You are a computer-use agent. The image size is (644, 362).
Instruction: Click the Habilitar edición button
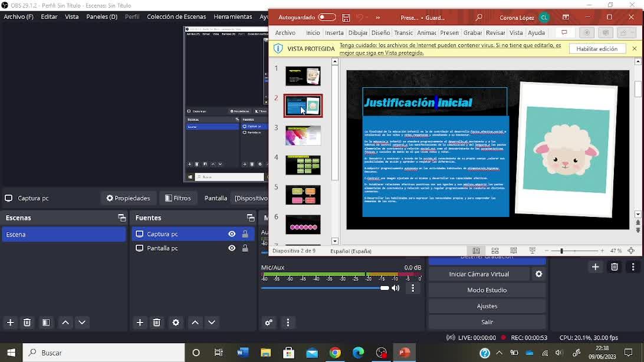click(x=597, y=49)
